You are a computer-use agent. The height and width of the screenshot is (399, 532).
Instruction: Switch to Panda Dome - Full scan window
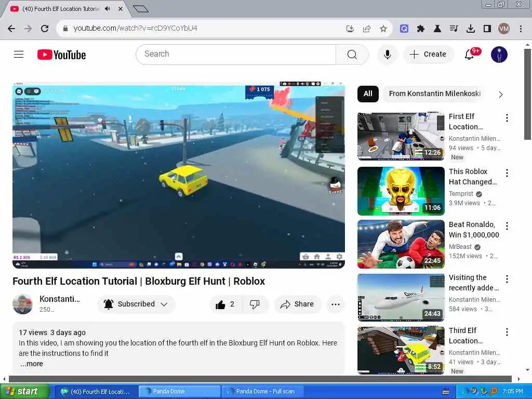tap(262, 392)
